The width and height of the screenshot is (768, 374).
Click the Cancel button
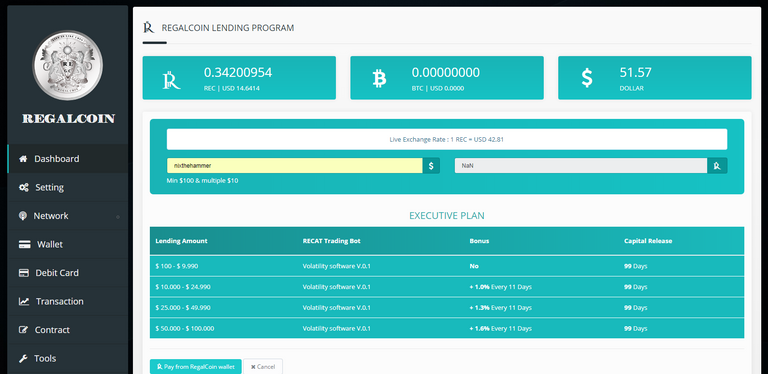pyautogui.click(x=263, y=367)
